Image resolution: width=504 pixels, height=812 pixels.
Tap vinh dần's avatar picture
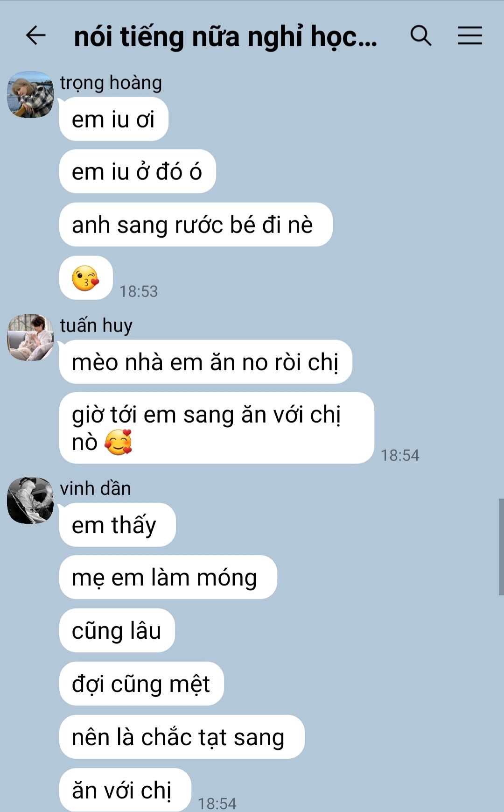(30, 500)
